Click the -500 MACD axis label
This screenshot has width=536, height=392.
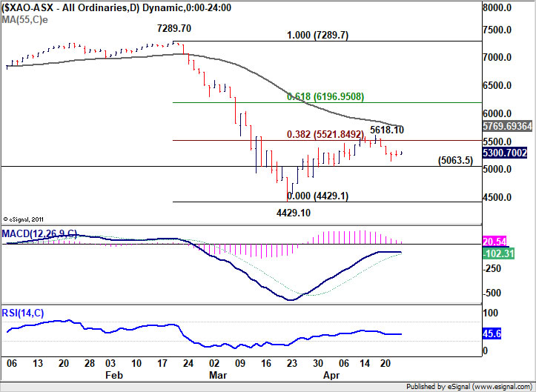(492, 293)
